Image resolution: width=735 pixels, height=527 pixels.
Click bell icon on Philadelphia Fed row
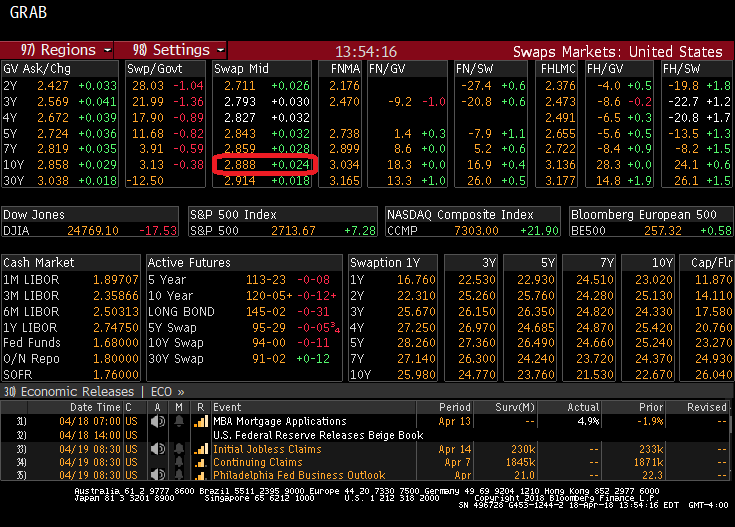pos(179,475)
